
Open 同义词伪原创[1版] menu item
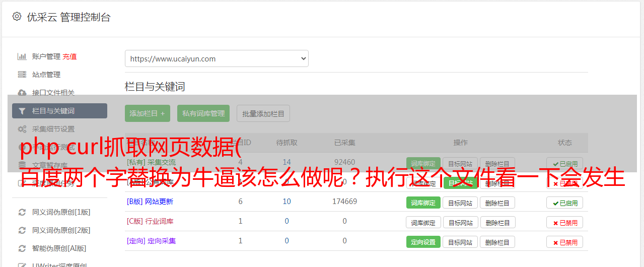coord(61,212)
